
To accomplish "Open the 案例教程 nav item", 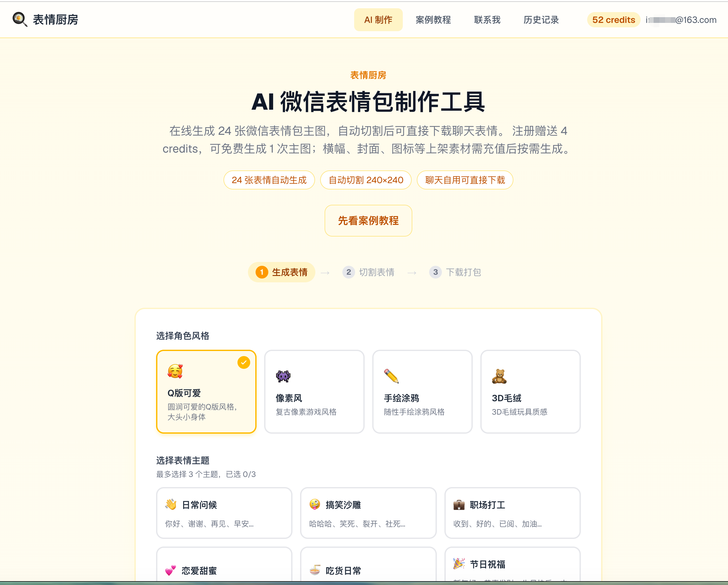I will 433,20.
